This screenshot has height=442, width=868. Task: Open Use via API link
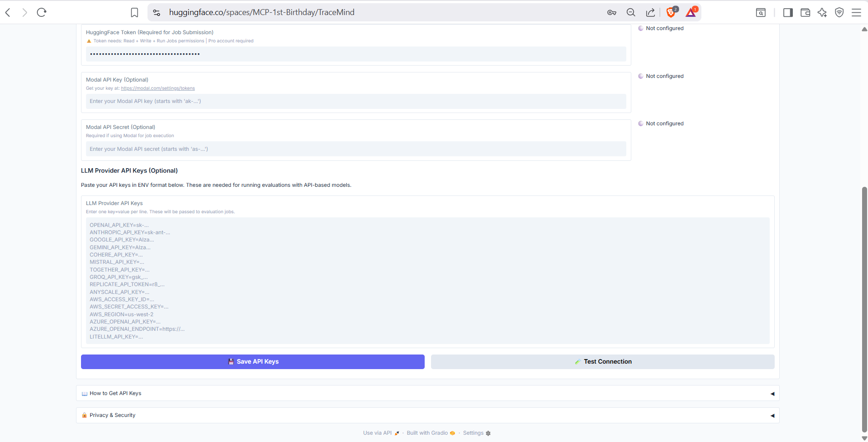[x=381, y=433]
